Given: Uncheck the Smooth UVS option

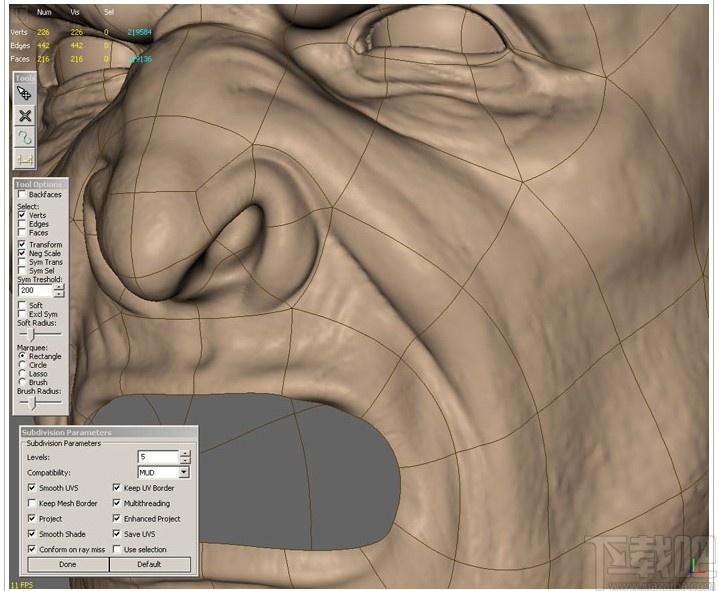Looking at the screenshot, I should pyautogui.click(x=32, y=488).
